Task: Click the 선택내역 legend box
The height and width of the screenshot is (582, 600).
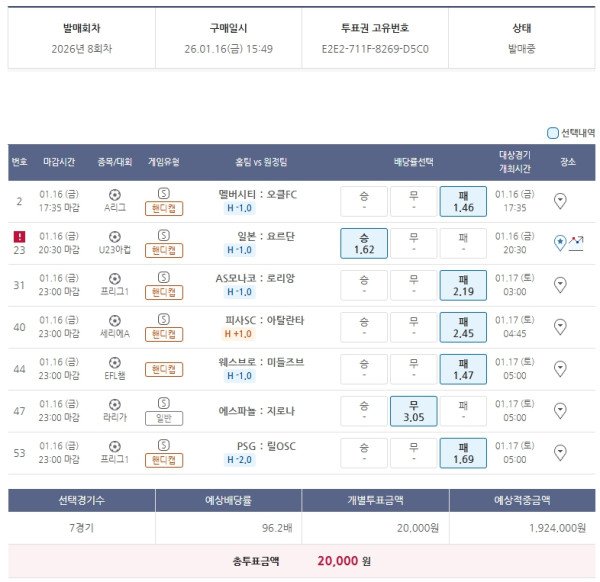Action: pyautogui.click(x=553, y=133)
